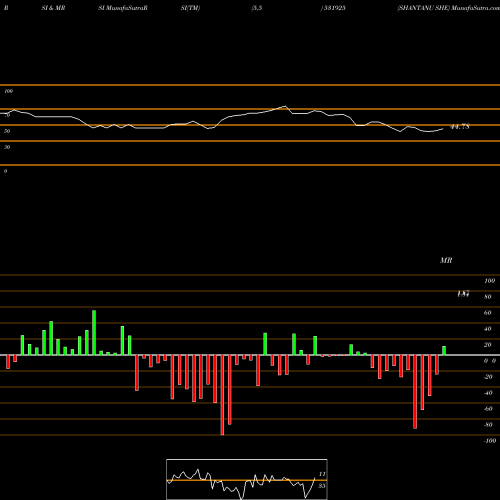Click the 60 label on histogram axis
Screen dimensions: 500x500
tap(487, 313)
